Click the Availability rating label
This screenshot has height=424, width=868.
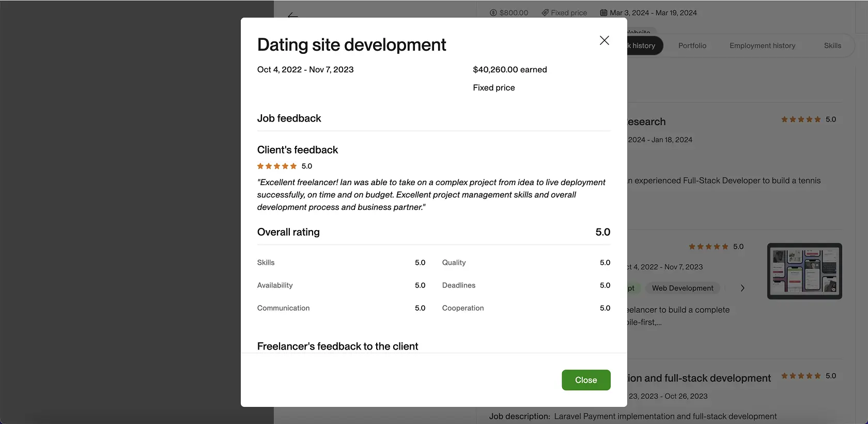click(275, 285)
